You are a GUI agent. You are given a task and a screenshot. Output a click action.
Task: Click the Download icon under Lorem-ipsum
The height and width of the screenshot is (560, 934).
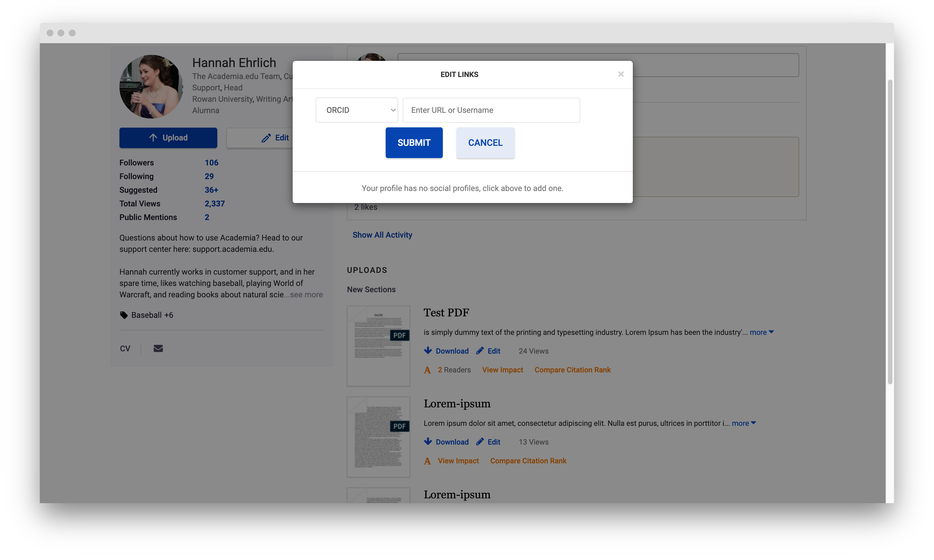429,441
